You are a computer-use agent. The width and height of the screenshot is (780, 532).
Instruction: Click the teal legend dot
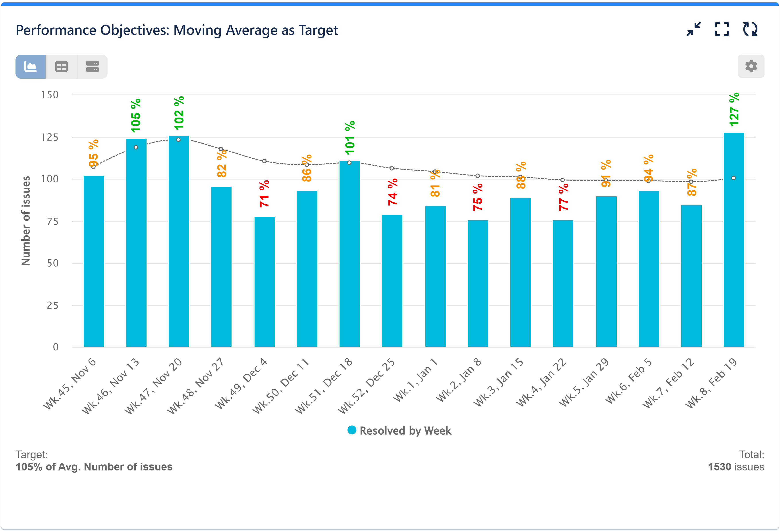(x=352, y=431)
